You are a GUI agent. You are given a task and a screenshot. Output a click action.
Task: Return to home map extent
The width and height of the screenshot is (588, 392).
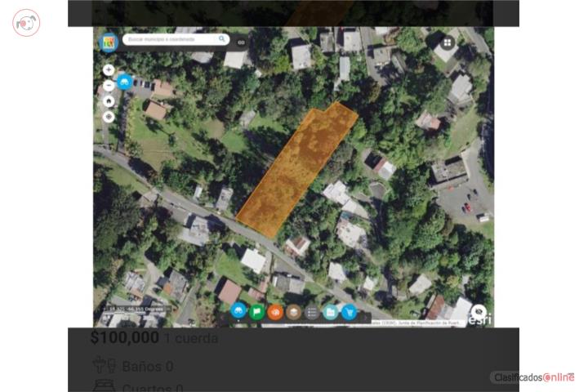(109, 101)
